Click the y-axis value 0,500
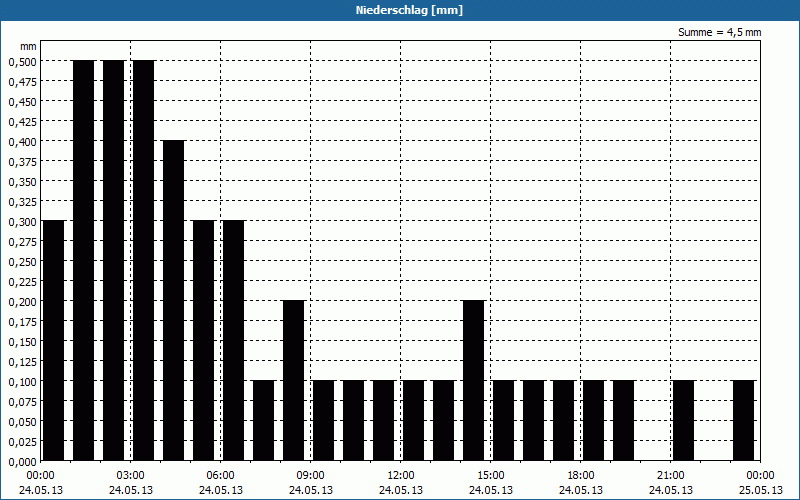This screenshot has width=800, height=500. coord(23,62)
